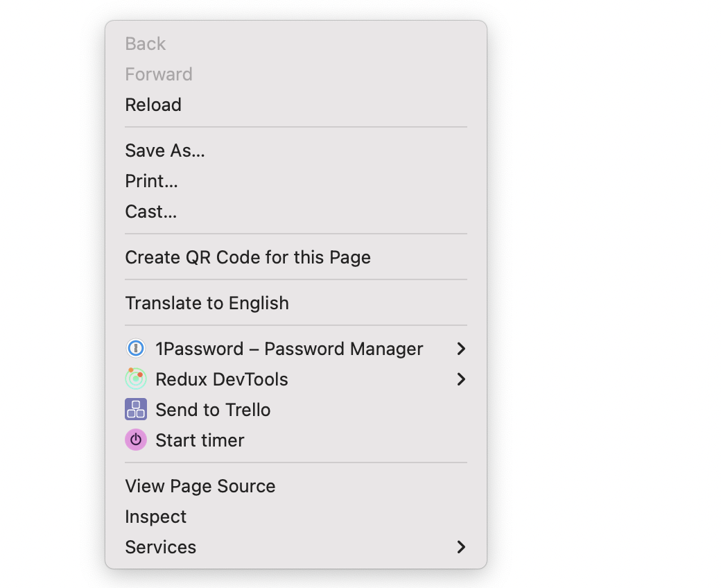Select Inspect to open developer tools
The image size is (721, 588).
pos(156,517)
